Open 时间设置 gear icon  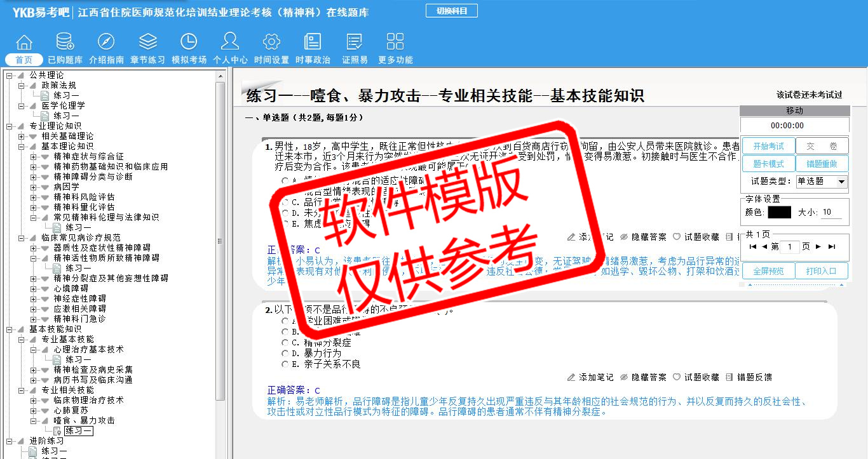pyautogui.click(x=271, y=43)
